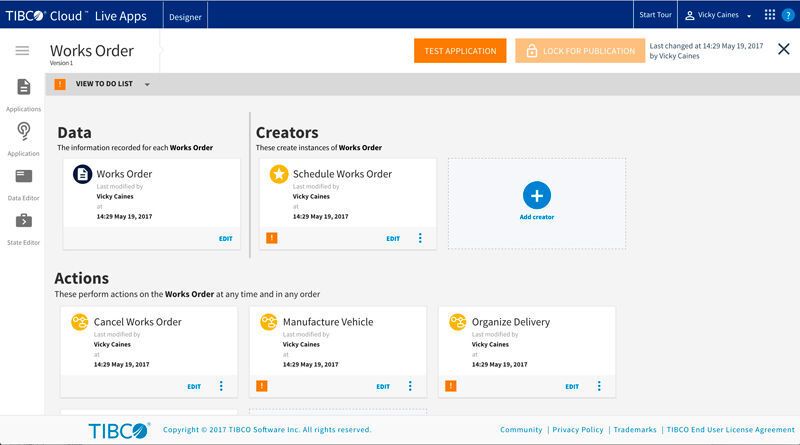Click the blue plus Add creator icon
The height and width of the screenshot is (445, 800).
pos(537,195)
